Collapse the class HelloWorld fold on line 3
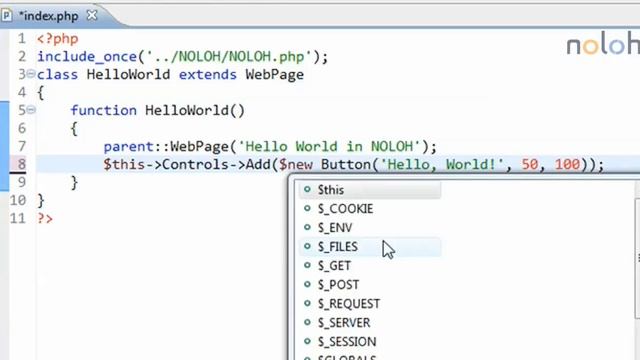Image resolution: width=640 pixels, height=360 pixels. [x=31, y=74]
